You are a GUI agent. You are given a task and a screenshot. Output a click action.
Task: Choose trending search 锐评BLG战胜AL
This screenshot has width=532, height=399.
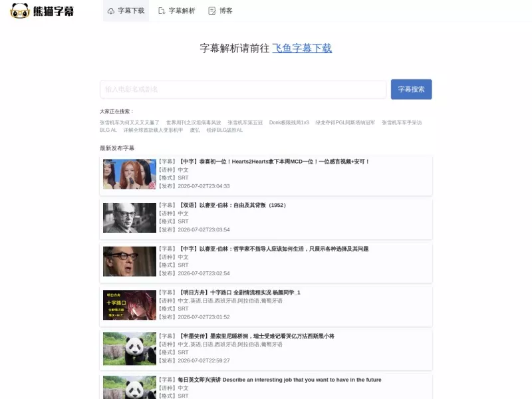225,130
